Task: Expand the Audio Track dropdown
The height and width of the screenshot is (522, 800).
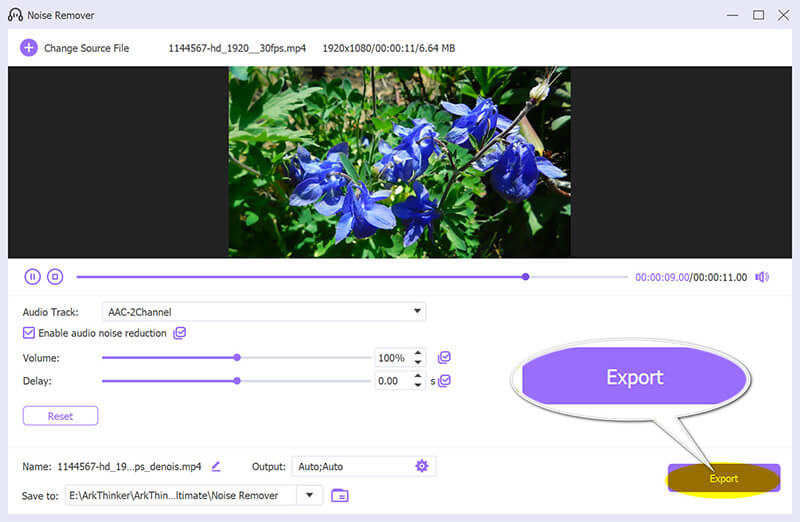Action: point(418,312)
